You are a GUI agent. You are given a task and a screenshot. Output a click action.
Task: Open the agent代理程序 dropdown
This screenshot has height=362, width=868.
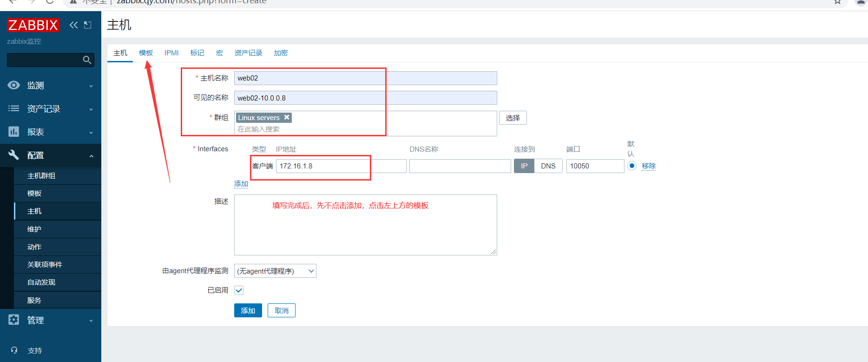coord(275,271)
